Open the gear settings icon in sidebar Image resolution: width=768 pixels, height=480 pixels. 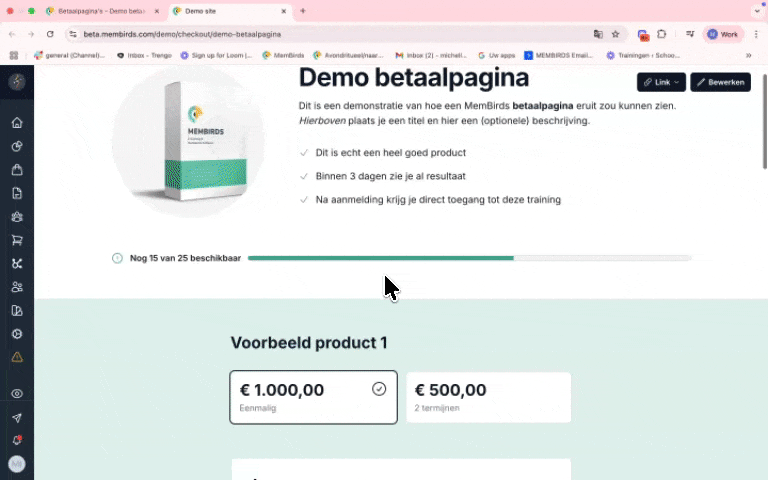[17, 334]
